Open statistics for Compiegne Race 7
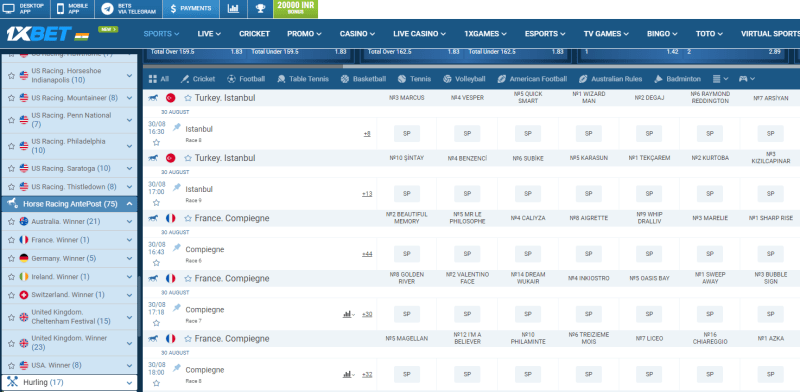This screenshot has width=800, height=392. [348, 314]
